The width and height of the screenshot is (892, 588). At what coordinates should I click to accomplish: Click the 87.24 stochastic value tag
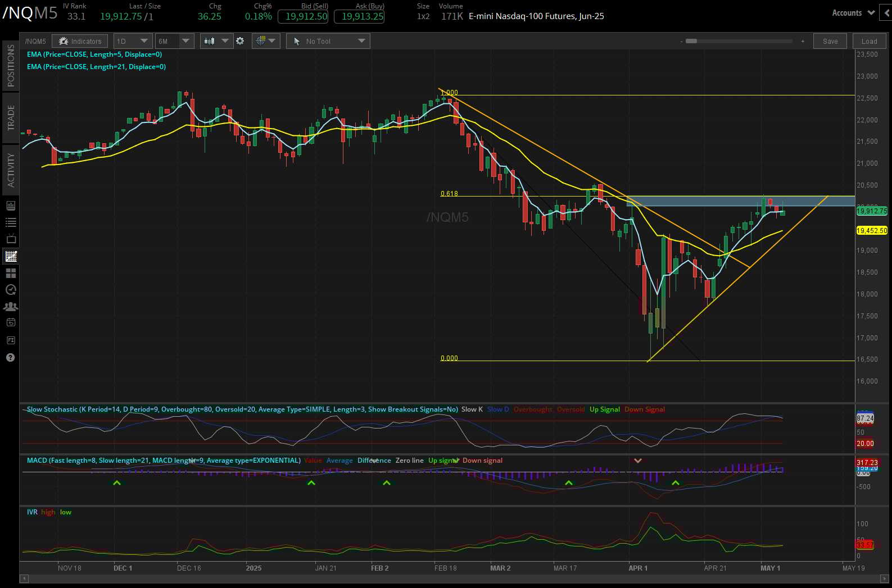pos(865,418)
